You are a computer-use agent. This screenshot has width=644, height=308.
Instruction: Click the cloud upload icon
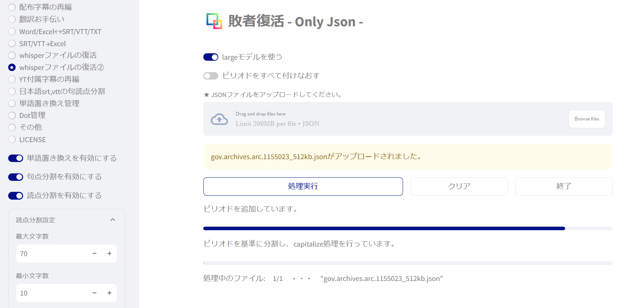[x=219, y=119]
